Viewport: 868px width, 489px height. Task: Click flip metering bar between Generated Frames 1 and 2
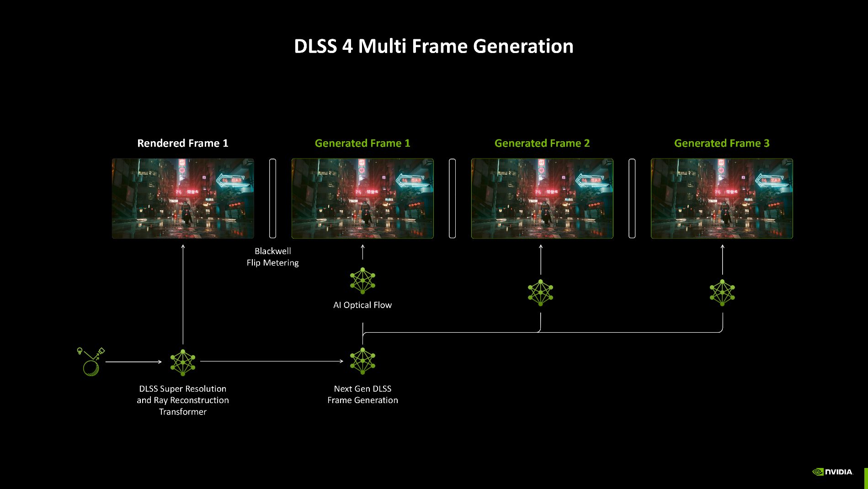pos(453,198)
